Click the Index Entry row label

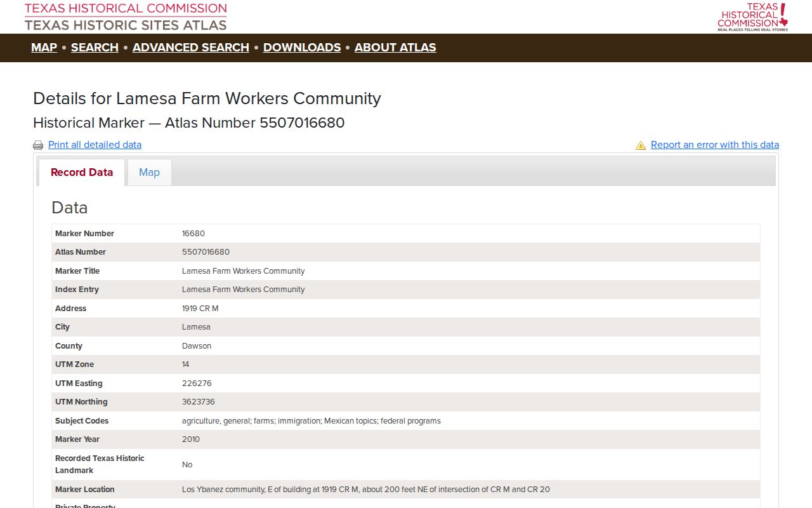77,290
